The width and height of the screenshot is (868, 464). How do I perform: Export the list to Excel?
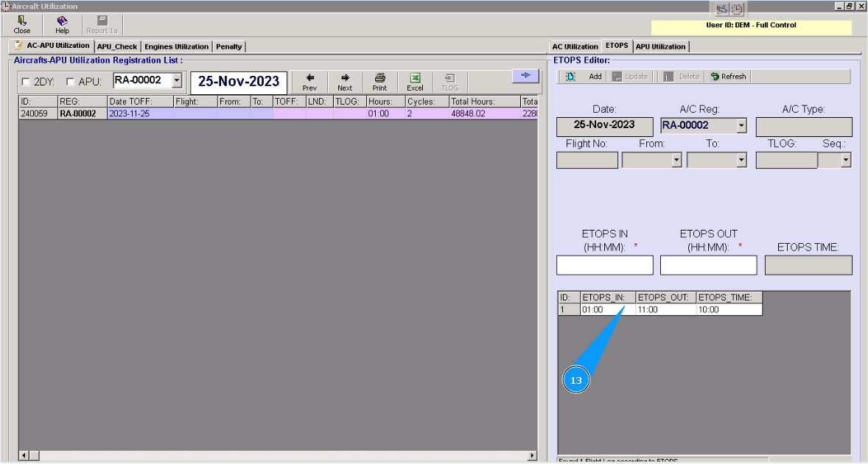pos(415,82)
